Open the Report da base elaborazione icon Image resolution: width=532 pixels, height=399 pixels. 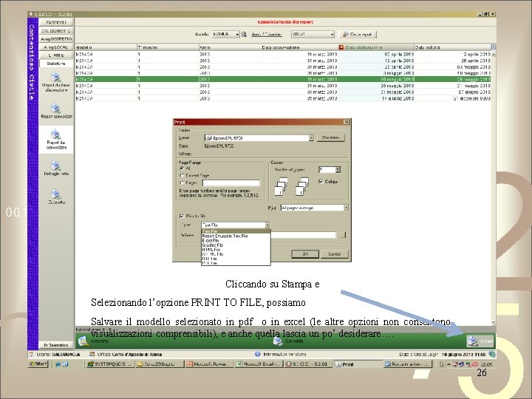click(x=55, y=77)
